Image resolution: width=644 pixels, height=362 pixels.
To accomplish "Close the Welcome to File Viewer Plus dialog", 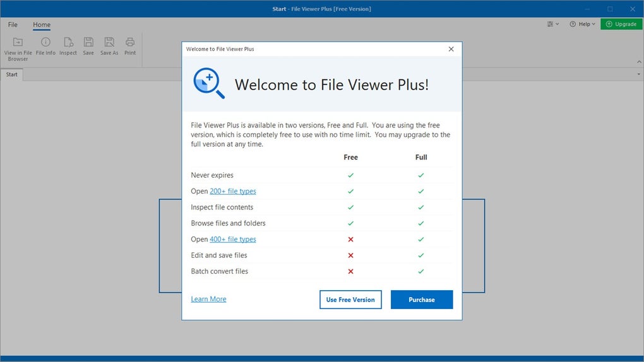I will pos(451,49).
